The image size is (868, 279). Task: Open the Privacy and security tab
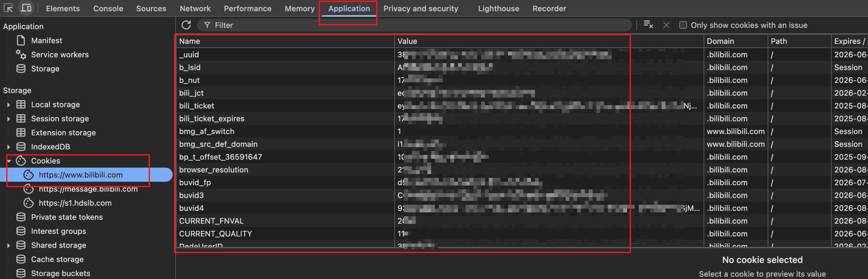point(420,8)
